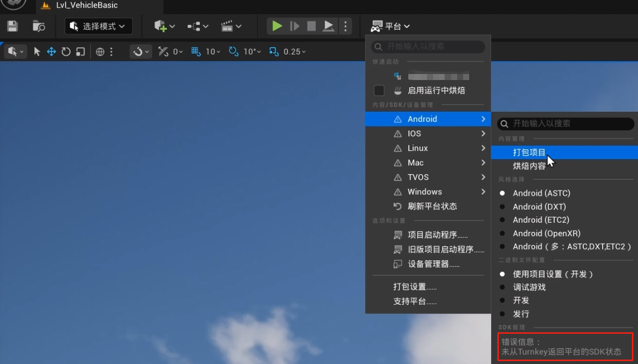
Task: Open scale snap 0.25 dropdown
Action: coord(294,52)
